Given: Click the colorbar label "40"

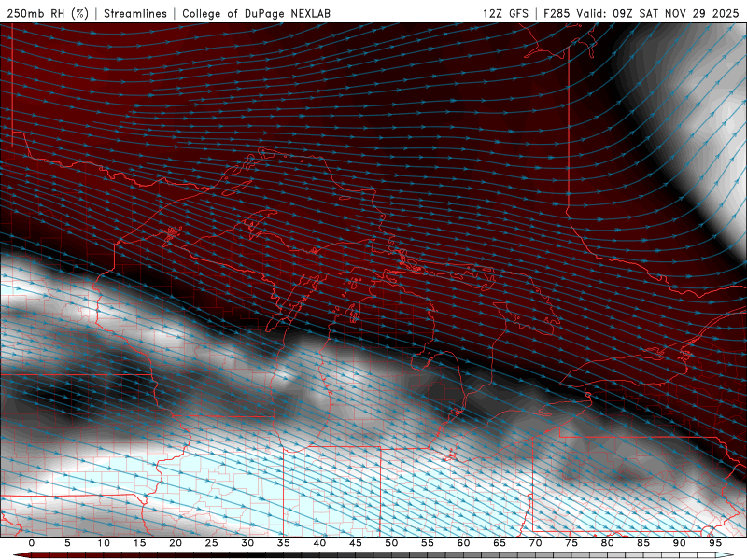Looking at the screenshot, I should [x=319, y=543].
